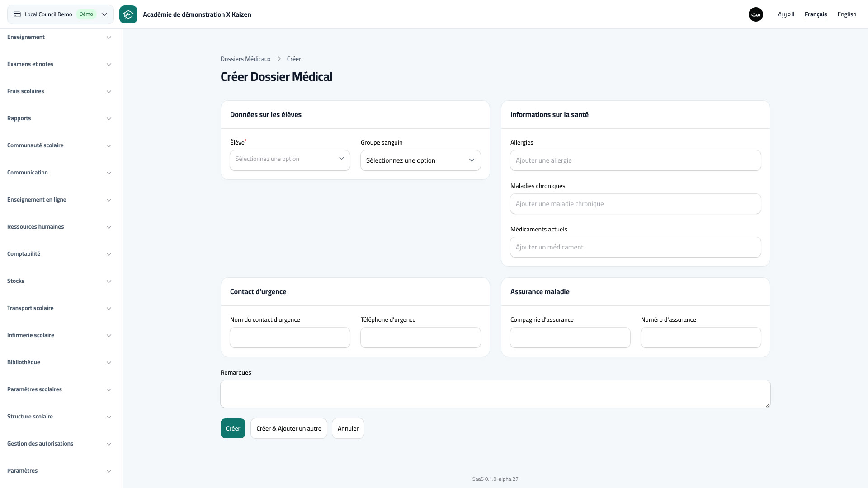Click the Numéro d'assurance field
868x488 pixels.
click(701, 338)
